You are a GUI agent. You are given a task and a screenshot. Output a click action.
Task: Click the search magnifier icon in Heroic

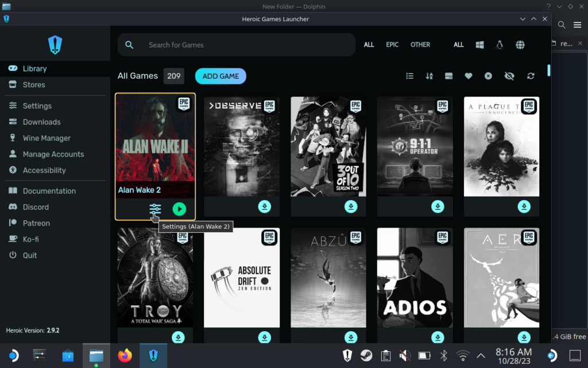coord(129,45)
